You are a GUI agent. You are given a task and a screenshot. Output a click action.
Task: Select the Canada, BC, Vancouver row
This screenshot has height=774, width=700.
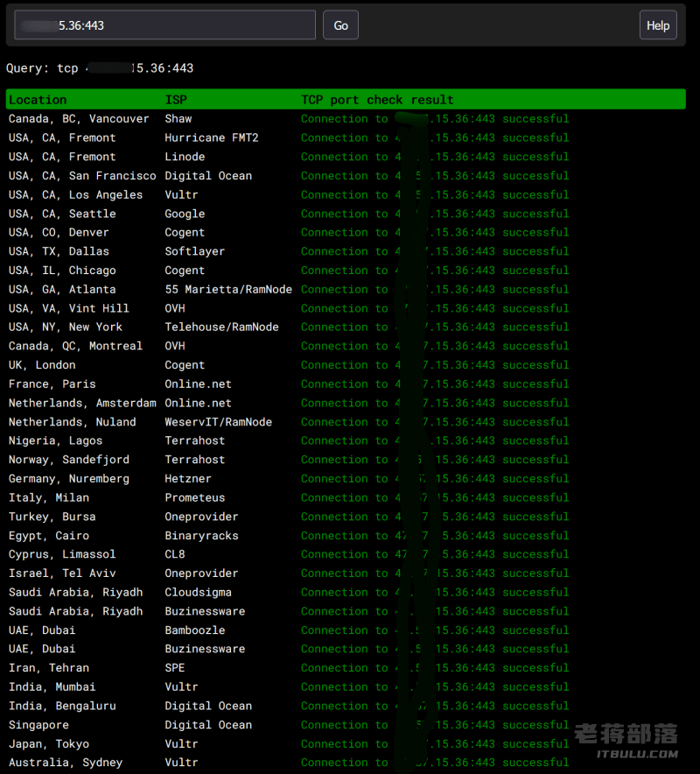[346, 119]
